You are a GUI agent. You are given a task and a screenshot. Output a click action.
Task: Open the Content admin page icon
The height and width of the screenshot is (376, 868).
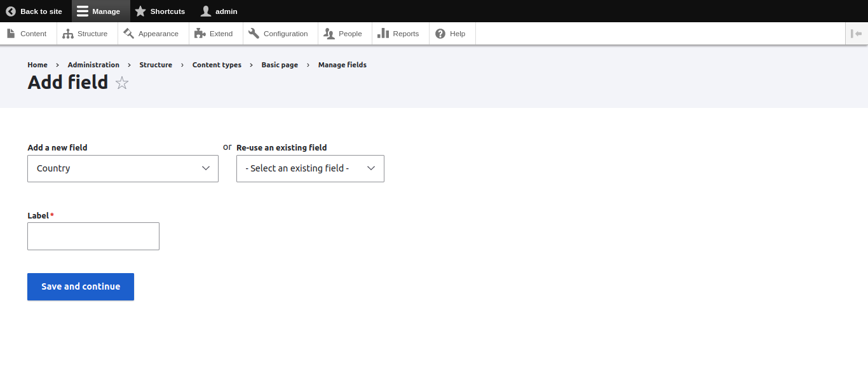coord(10,33)
